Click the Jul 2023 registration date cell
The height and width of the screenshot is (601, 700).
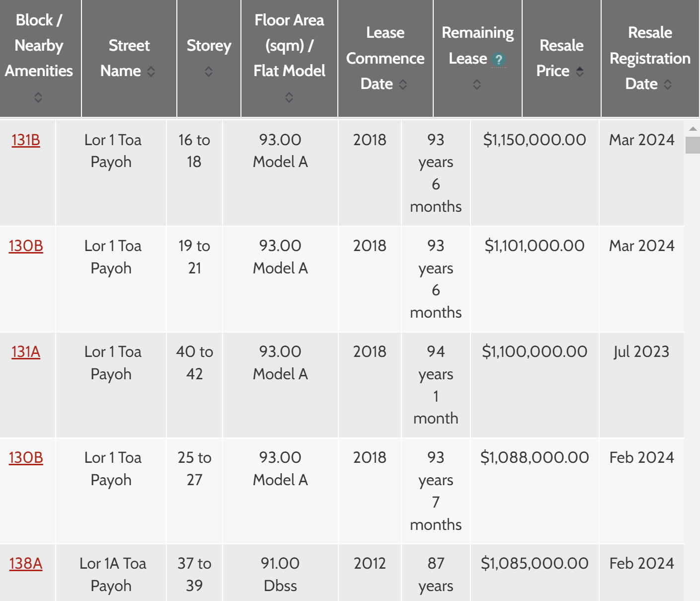coord(641,352)
